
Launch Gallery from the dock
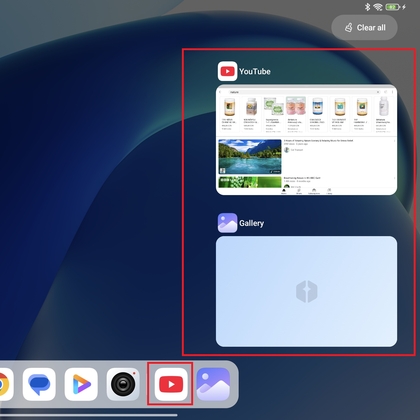tap(213, 384)
